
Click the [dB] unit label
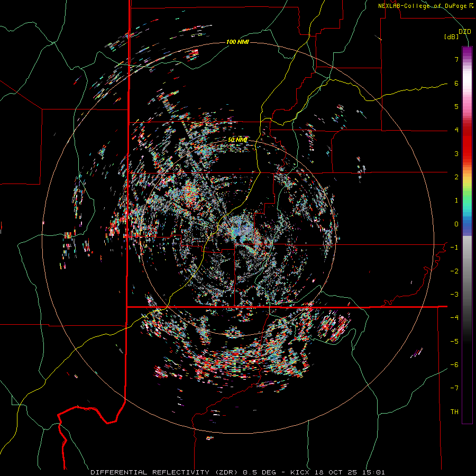tap(452, 37)
